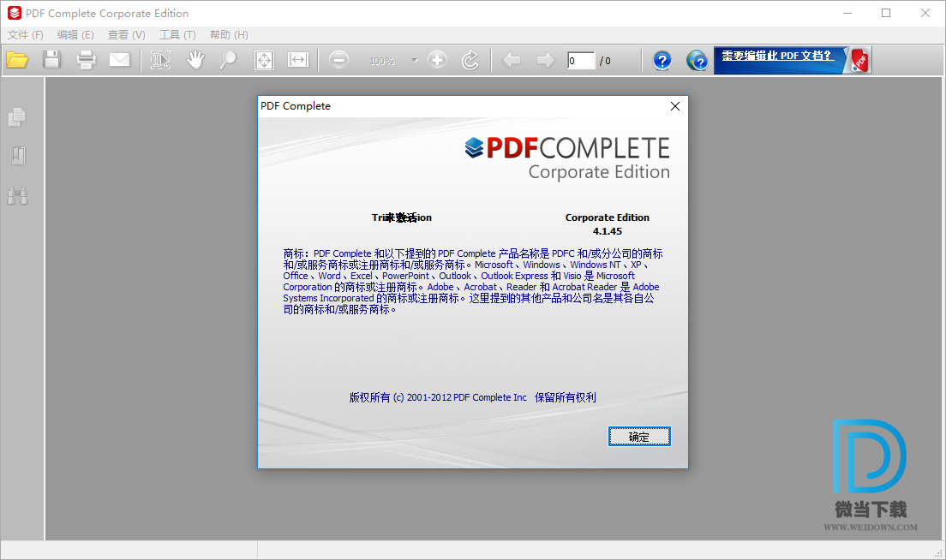
Task: Go to previous page arrow
Action: pyautogui.click(x=512, y=60)
